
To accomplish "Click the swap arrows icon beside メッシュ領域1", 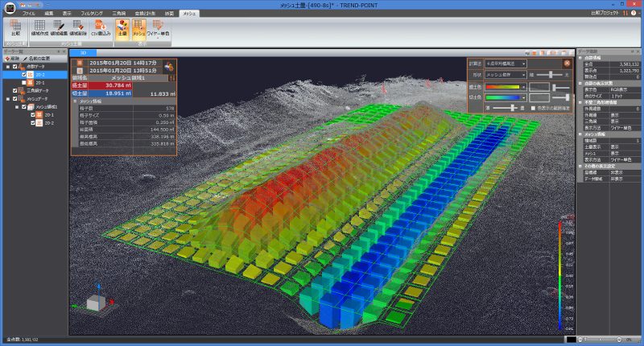I will [x=172, y=77].
